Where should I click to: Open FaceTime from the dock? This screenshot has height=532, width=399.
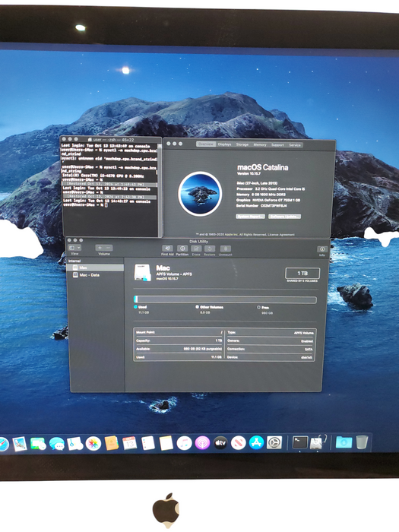[x=38, y=444]
